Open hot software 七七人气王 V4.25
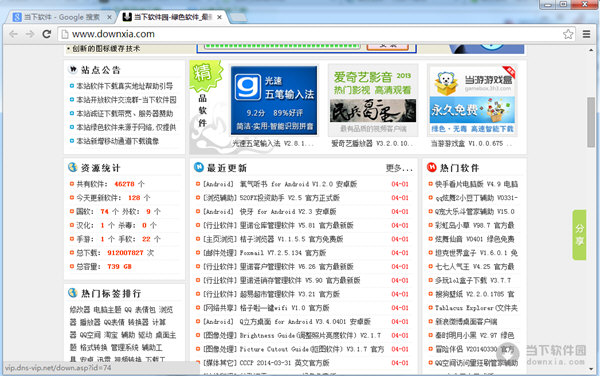 tap(474, 267)
